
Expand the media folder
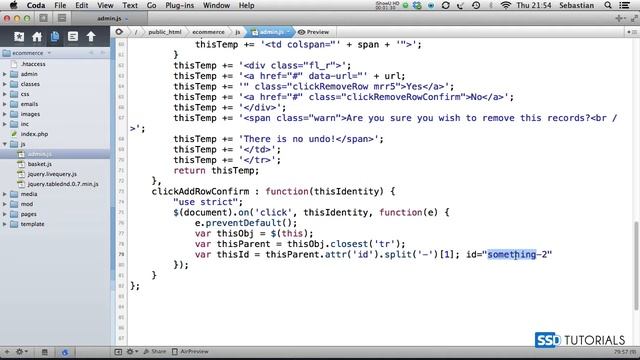point(4,194)
